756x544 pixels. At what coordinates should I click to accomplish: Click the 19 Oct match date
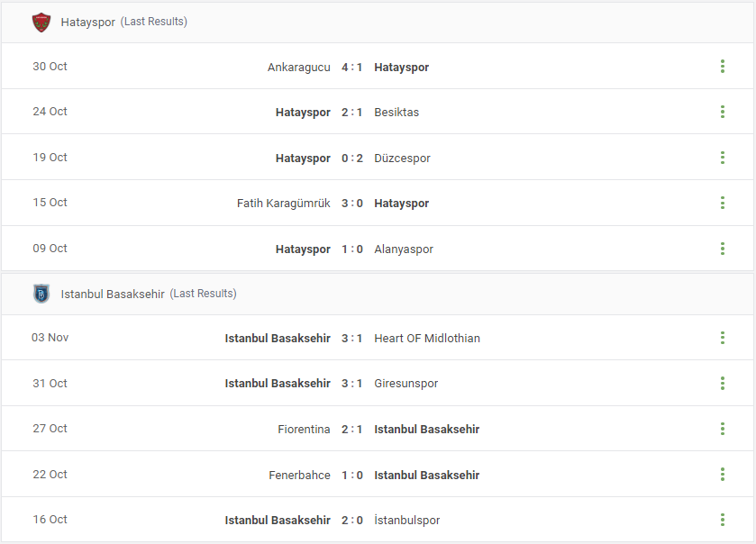(x=50, y=158)
